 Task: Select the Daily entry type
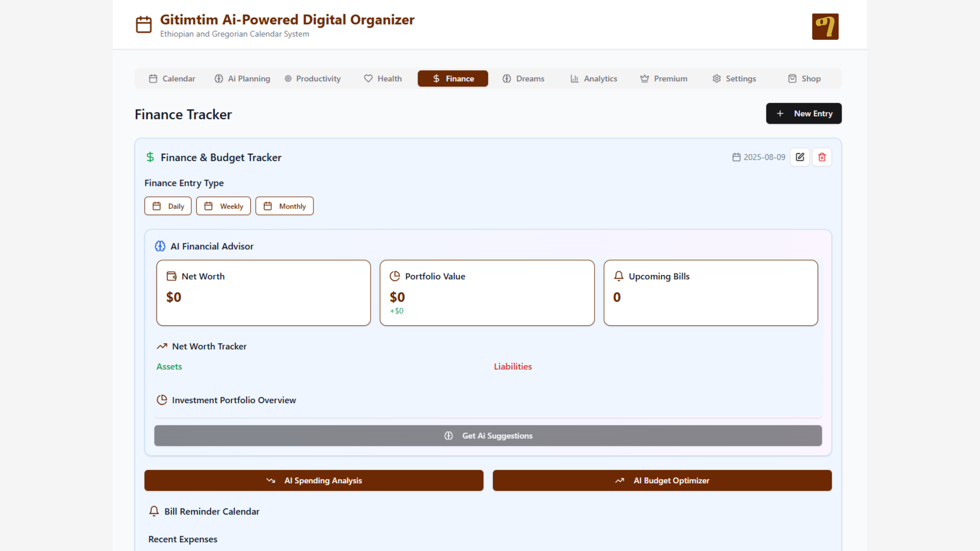[168, 206]
